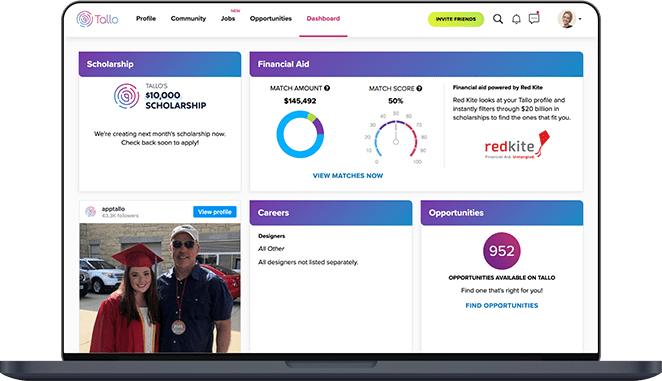Click the Invite Friends button
Viewport: 662px width, 381px height.
point(456,19)
